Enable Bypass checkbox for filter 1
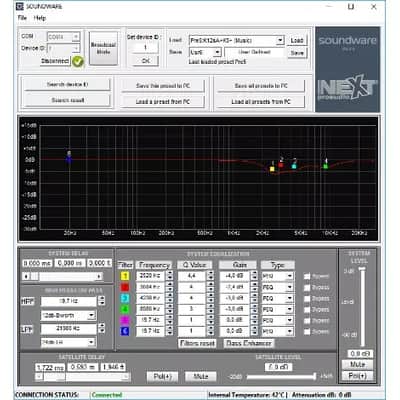The width and height of the screenshot is (400, 400). 307,276
